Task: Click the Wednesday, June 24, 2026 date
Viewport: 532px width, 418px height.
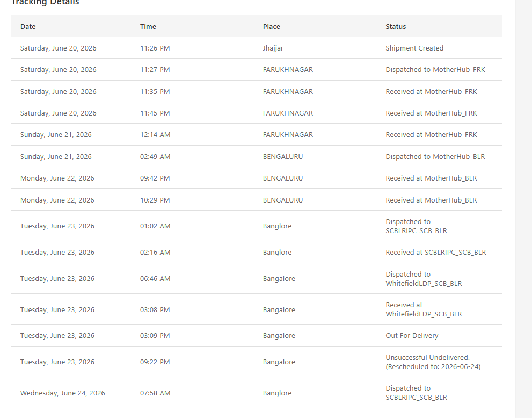Action: tap(62, 393)
